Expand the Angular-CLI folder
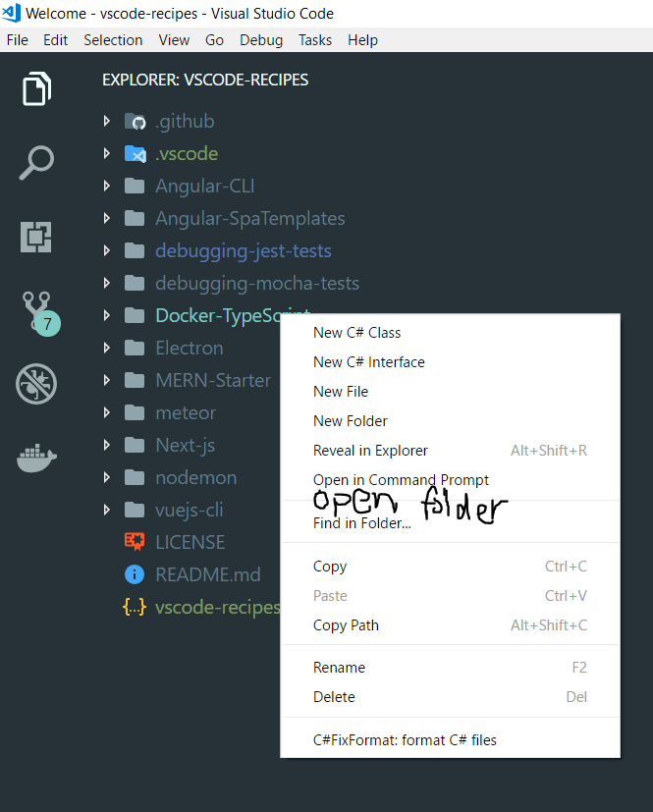 [107, 186]
